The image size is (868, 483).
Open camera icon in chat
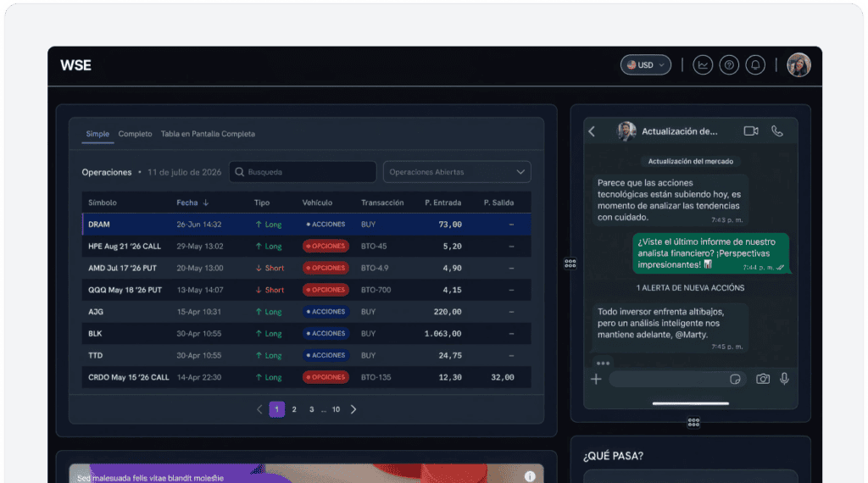coord(763,379)
